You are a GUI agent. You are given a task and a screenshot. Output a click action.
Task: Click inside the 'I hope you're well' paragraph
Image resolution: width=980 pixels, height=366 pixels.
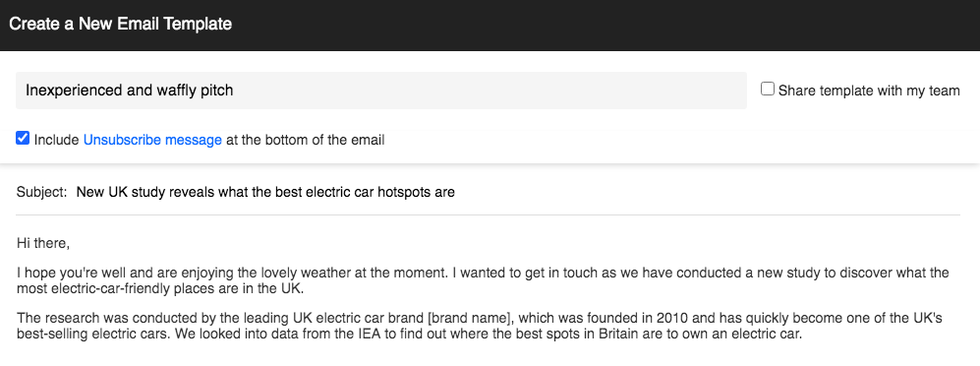[x=483, y=281]
